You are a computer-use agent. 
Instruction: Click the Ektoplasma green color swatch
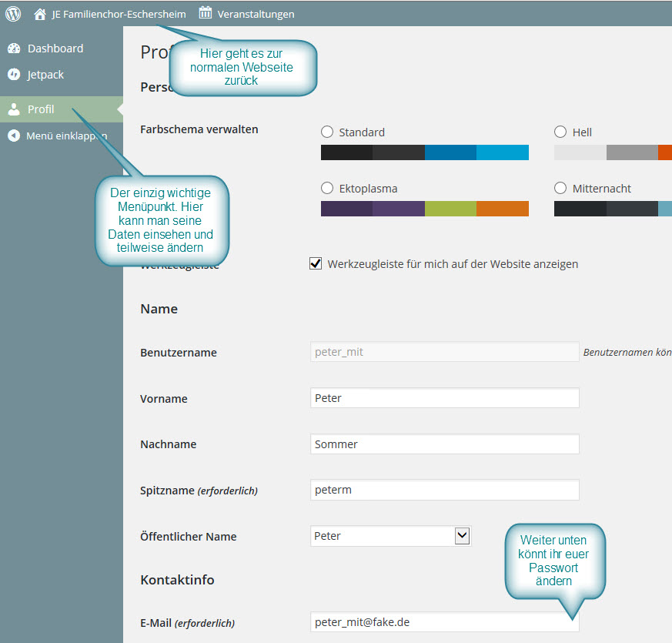tap(450, 209)
